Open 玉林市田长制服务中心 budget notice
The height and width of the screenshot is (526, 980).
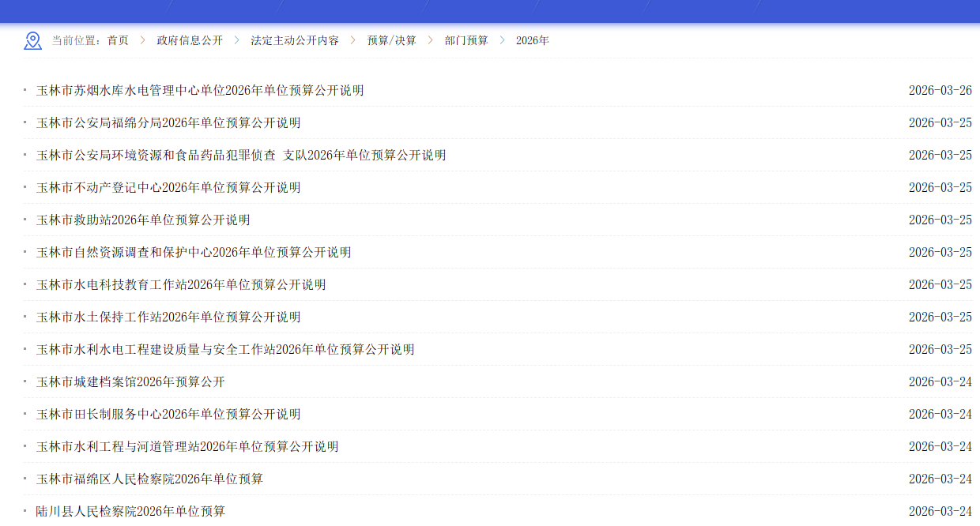click(x=168, y=415)
